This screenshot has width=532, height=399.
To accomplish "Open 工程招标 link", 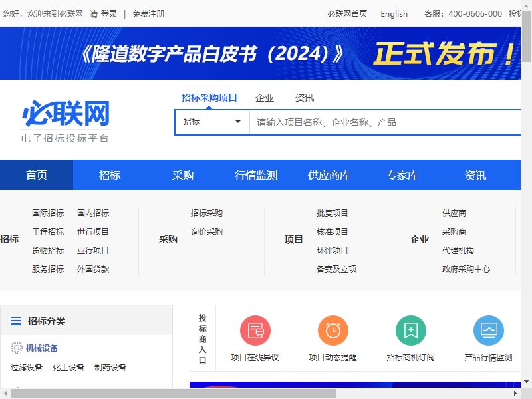I will [48, 231].
